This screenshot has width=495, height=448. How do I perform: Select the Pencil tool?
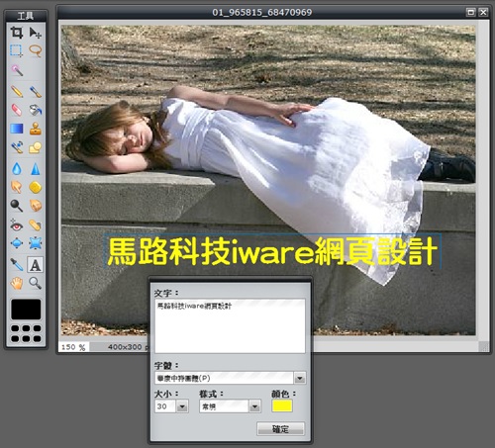(x=17, y=91)
